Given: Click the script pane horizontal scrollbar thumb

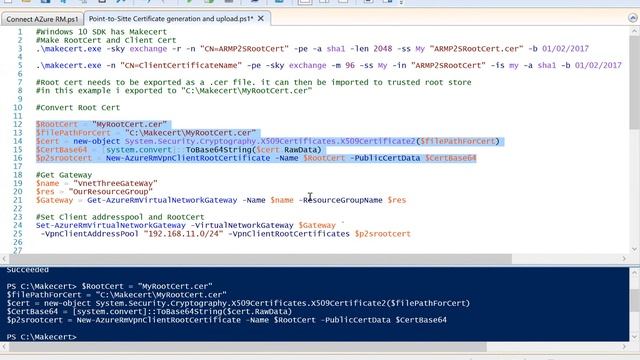Looking at the screenshot, I should point(260,259).
